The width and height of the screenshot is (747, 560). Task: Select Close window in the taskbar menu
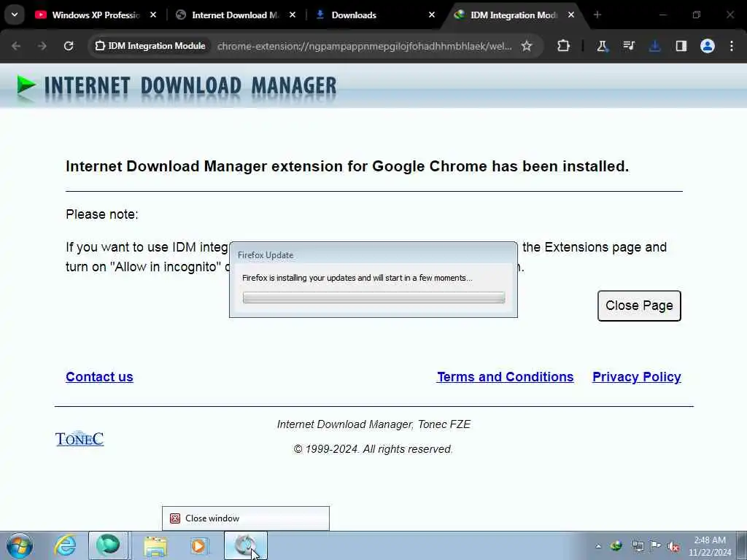click(x=246, y=518)
